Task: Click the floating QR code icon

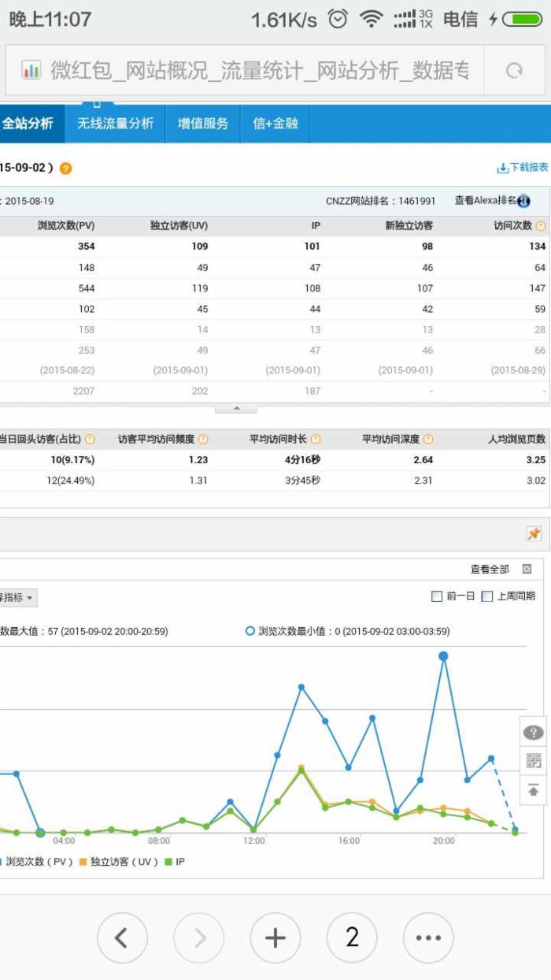Action: (534, 761)
